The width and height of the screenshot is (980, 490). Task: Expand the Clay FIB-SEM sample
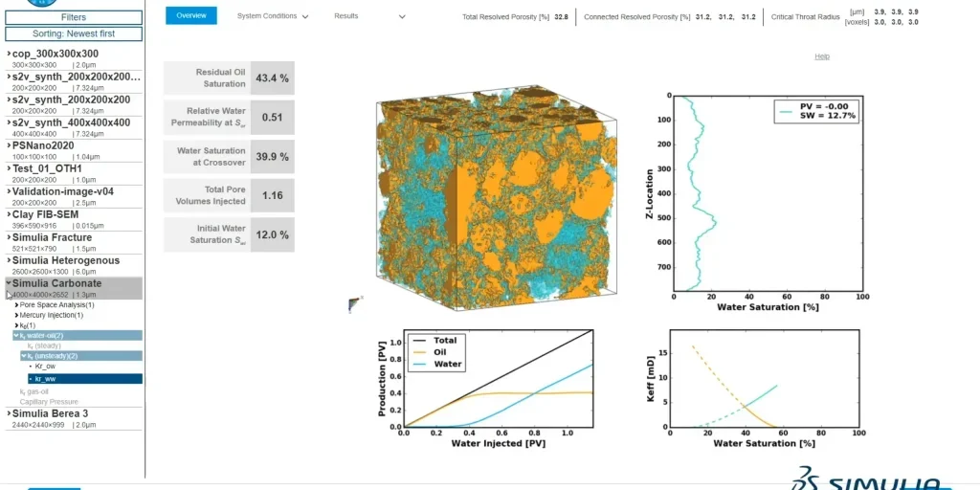pyautogui.click(x=9, y=214)
